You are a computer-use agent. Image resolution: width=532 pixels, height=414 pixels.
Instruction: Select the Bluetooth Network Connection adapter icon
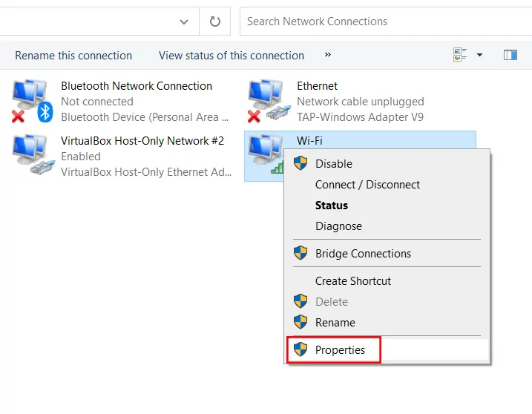tap(32, 101)
